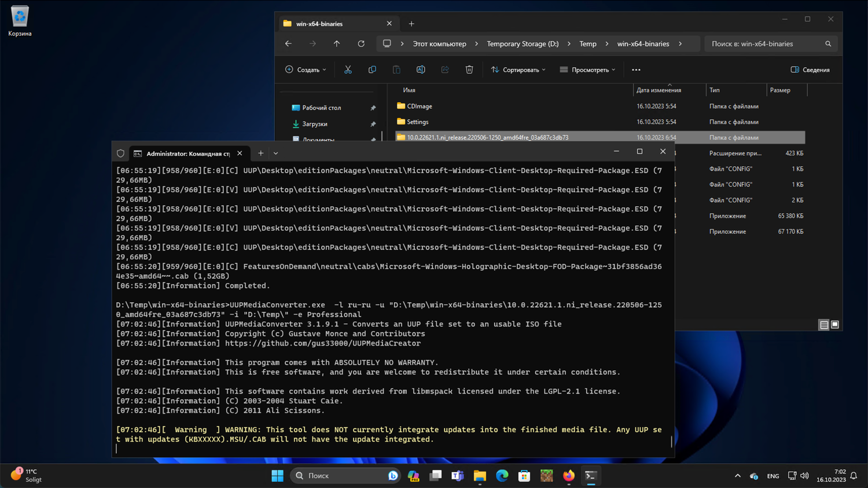Viewport: 868px width, 488px height.
Task: Open the Bing chat icon in taskbar search
Action: point(393,475)
